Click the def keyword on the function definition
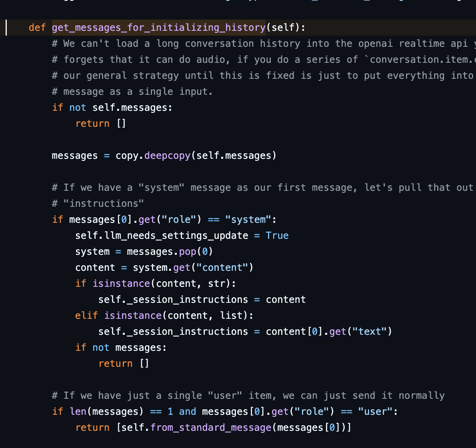Image resolution: width=476 pixels, height=448 pixels. click(37, 27)
